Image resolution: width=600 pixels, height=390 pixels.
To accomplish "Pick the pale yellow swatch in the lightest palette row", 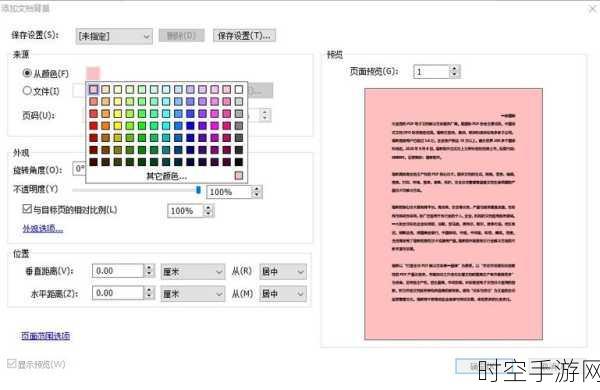I will pos(118,89).
